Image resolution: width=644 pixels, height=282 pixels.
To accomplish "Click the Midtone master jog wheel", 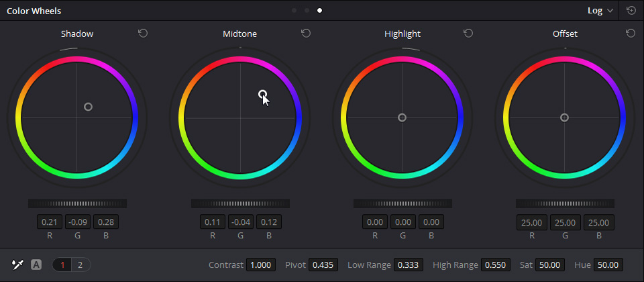I will [x=240, y=203].
